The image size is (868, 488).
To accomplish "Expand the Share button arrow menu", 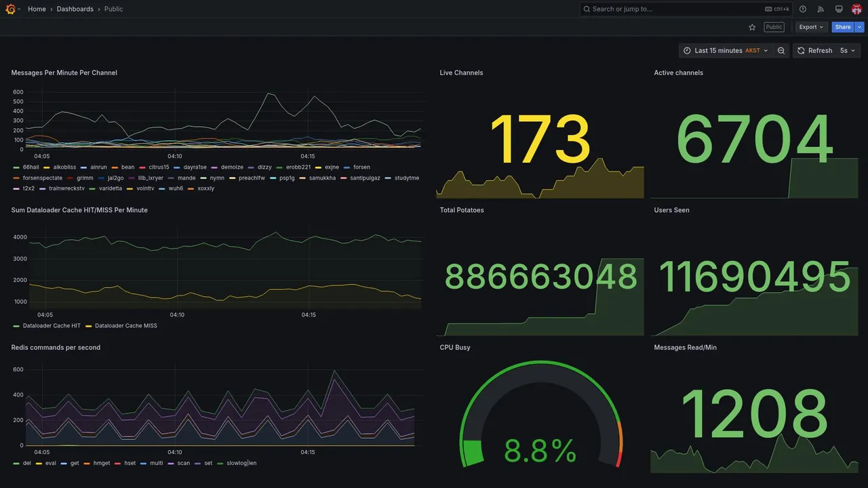I will click(860, 27).
